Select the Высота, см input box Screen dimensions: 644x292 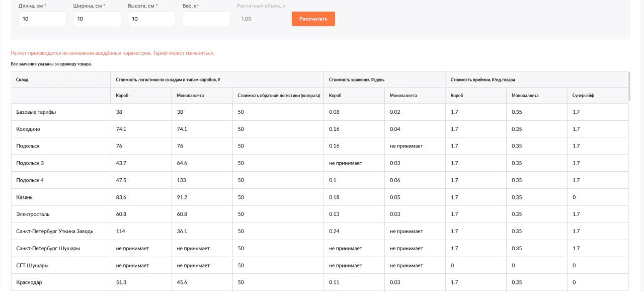tap(151, 19)
